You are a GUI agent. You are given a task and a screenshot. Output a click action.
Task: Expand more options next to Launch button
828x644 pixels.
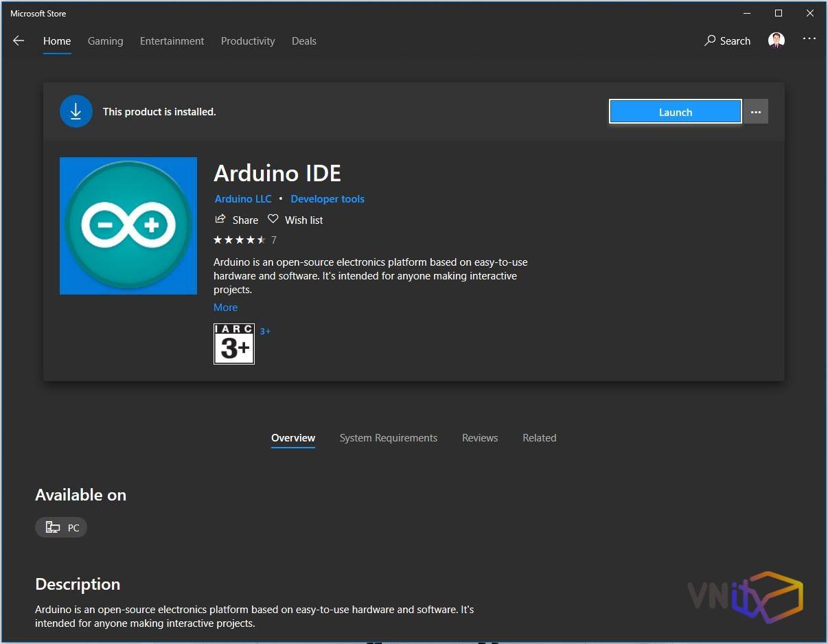[756, 112]
